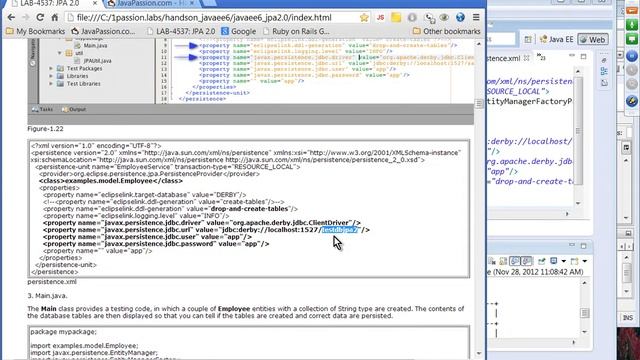
Task: Show the hidden editor tabs list in Eclipse
Action: (x=541, y=57)
